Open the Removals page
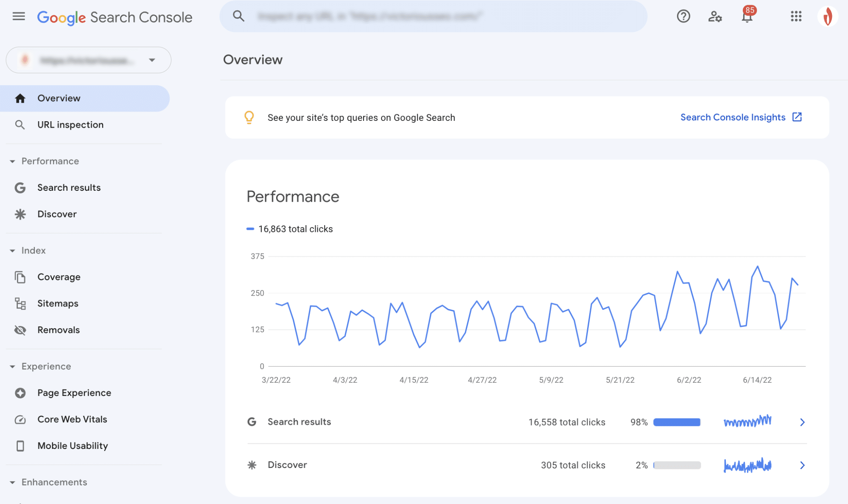 click(x=85, y=330)
